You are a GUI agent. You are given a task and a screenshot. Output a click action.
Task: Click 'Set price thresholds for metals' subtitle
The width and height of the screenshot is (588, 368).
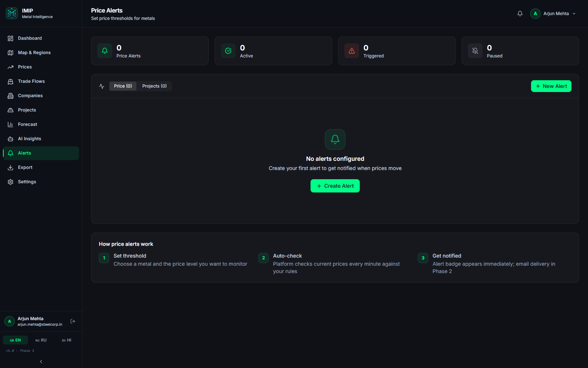point(123,18)
